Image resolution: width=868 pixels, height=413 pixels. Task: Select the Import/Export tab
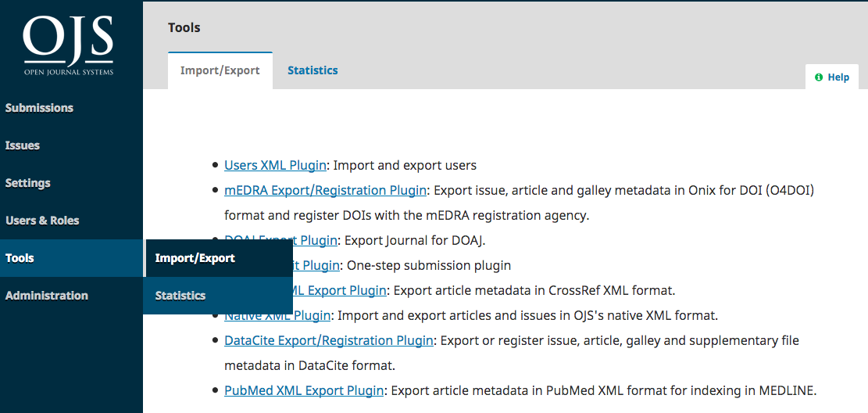pyautogui.click(x=220, y=70)
